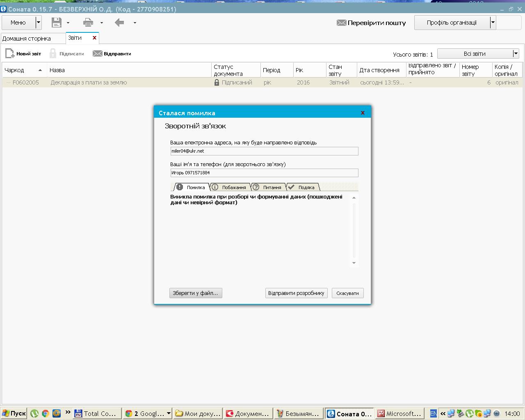Click the printer icon in toolbar
This screenshot has width=525, height=420.
88,23
